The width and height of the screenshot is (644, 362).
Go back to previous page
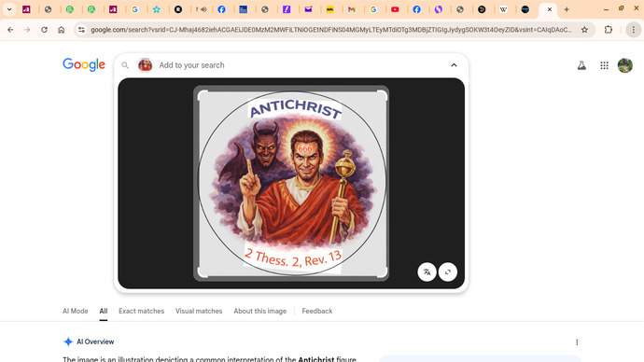point(10,30)
